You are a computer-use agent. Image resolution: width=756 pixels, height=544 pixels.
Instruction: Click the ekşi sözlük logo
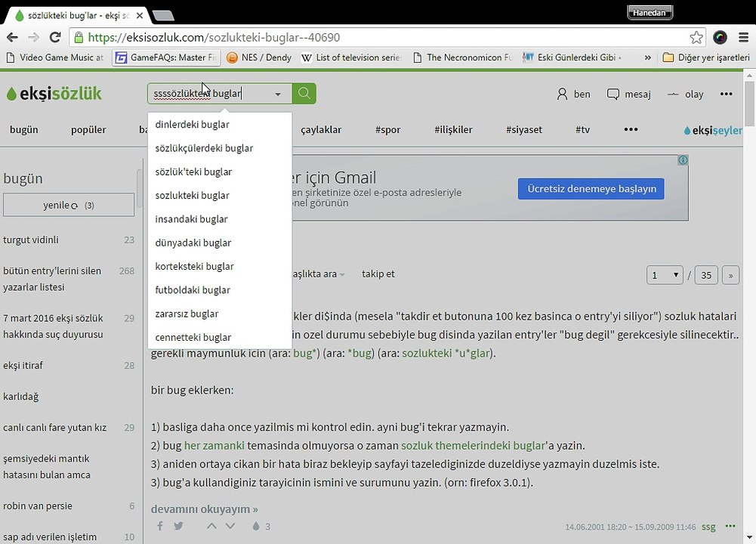pyautogui.click(x=54, y=94)
